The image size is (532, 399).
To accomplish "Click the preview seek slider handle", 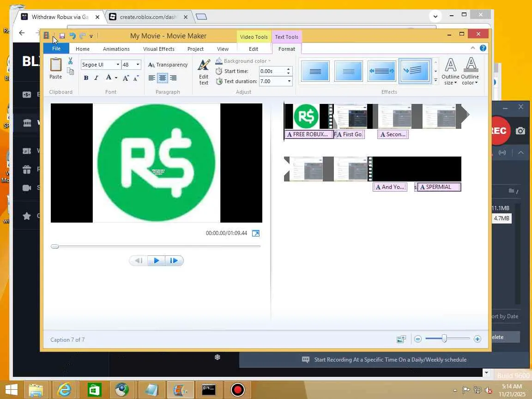I will [54, 246].
